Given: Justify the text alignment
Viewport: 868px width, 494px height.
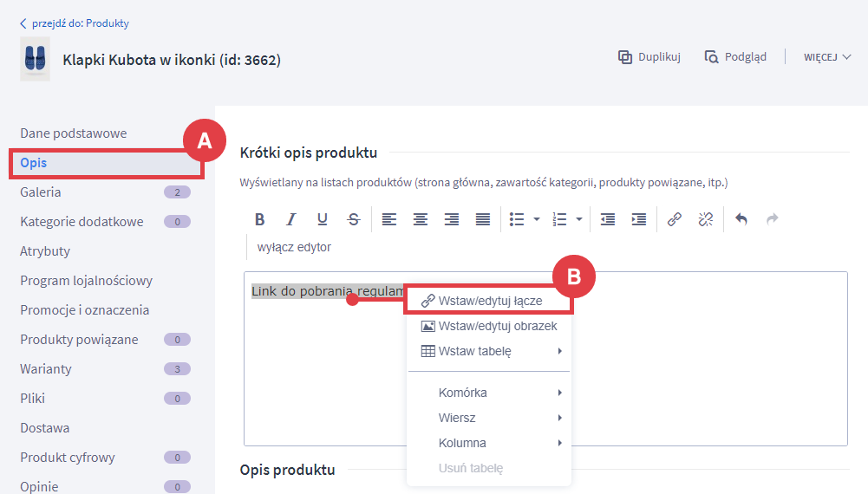Looking at the screenshot, I should coord(483,219).
